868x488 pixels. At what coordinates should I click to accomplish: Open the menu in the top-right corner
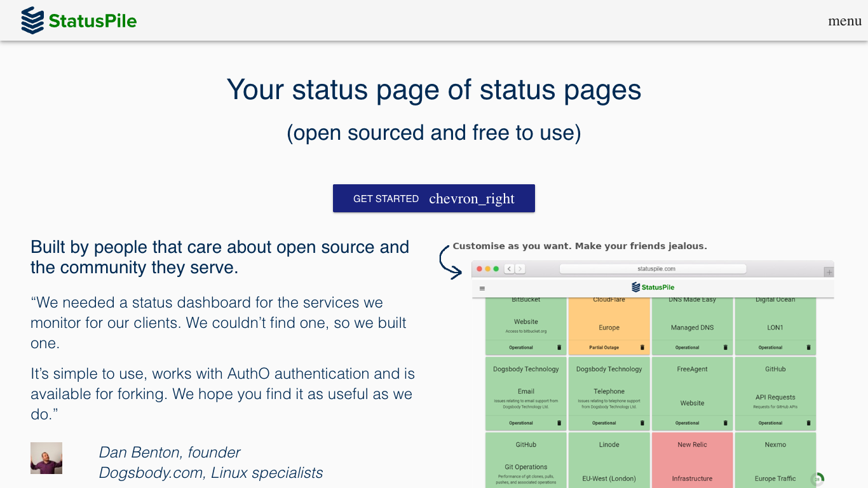(x=844, y=20)
